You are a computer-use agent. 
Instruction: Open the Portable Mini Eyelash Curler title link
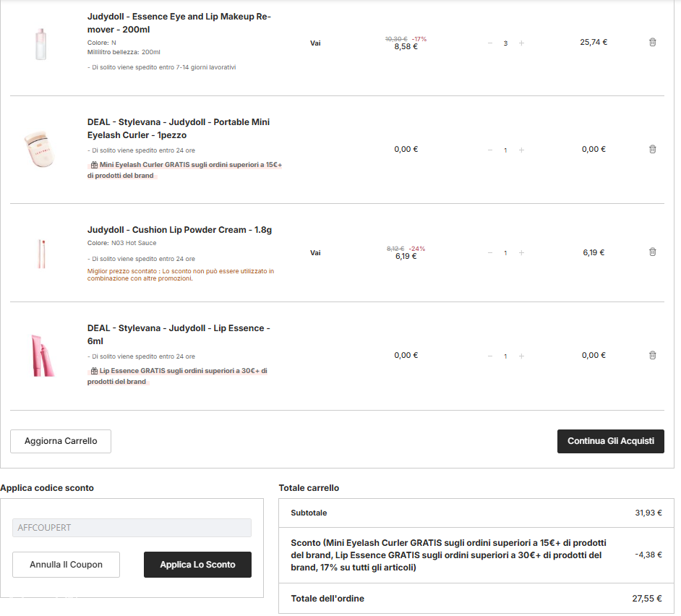coord(178,128)
